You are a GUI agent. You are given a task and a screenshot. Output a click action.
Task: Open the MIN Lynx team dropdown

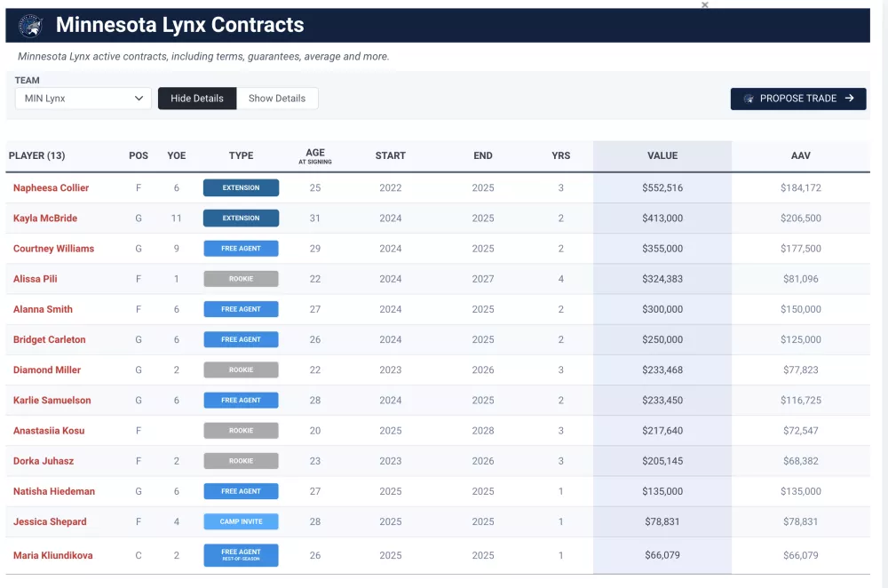tap(83, 99)
